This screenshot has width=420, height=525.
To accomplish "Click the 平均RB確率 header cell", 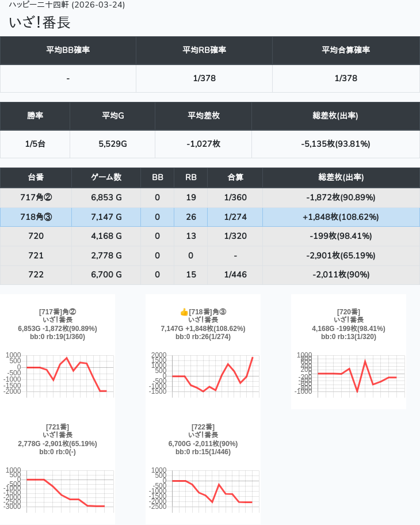I will (204, 50).
